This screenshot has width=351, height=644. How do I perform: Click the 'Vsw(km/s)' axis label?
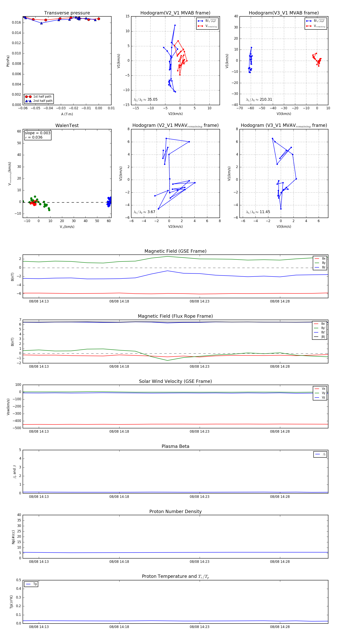click(8, 407)
